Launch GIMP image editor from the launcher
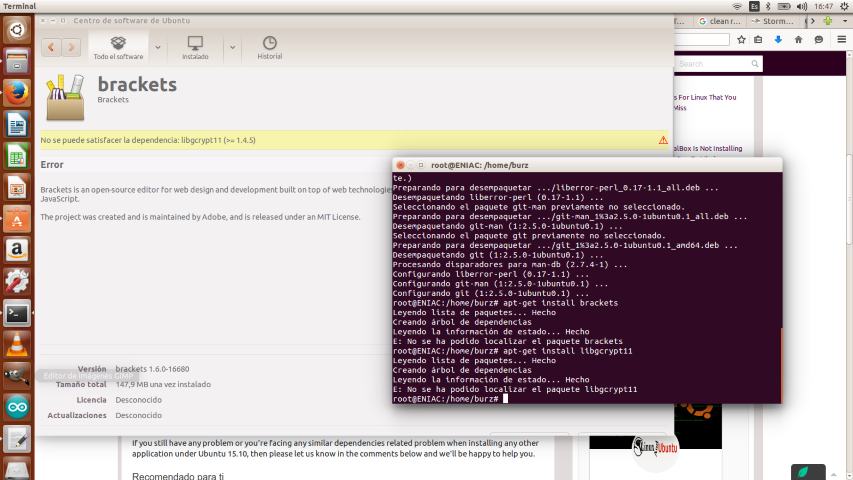Viewport: 853px width, 480px height. 17,376
